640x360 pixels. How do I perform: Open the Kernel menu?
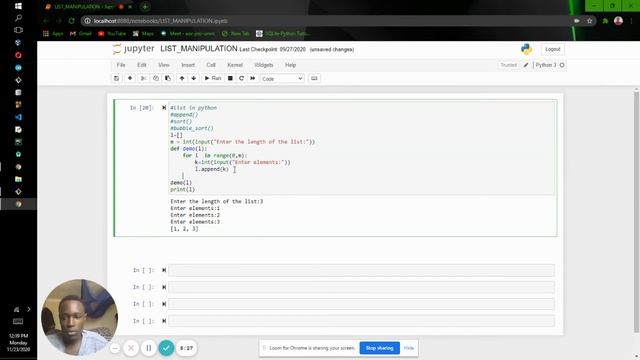point(235,65)
